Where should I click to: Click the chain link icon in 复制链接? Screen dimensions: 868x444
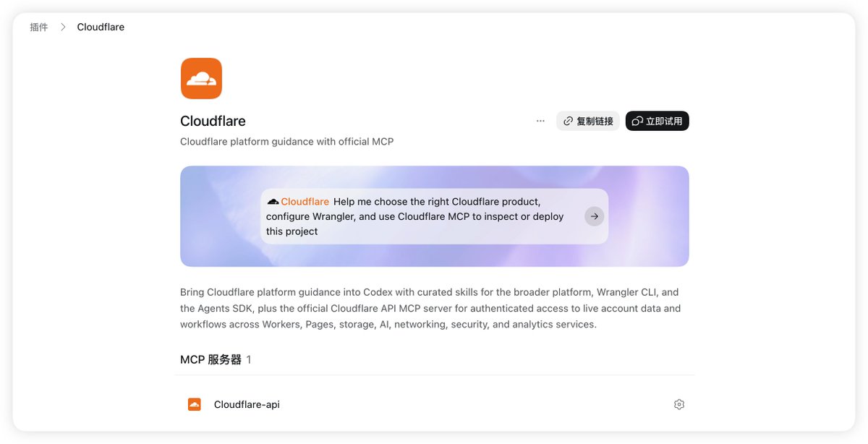[569, 121]
